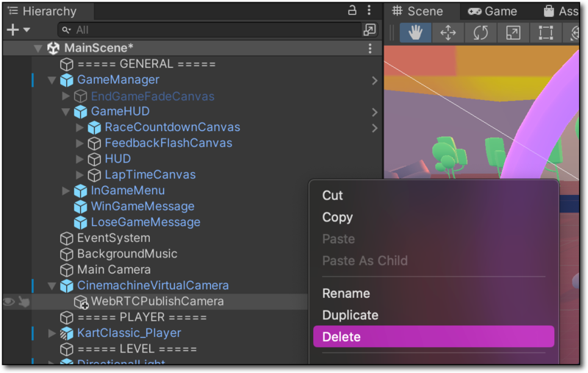The height and width of the screenshot is (373, 588).
Task: Click the search-by-type icon in Hierarchy search
Action: 369,29
